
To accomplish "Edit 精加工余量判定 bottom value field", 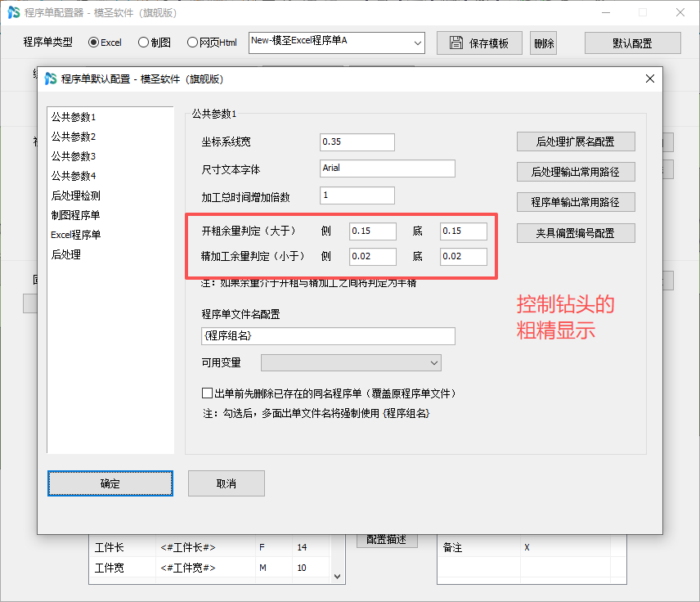I will point(464,257).
